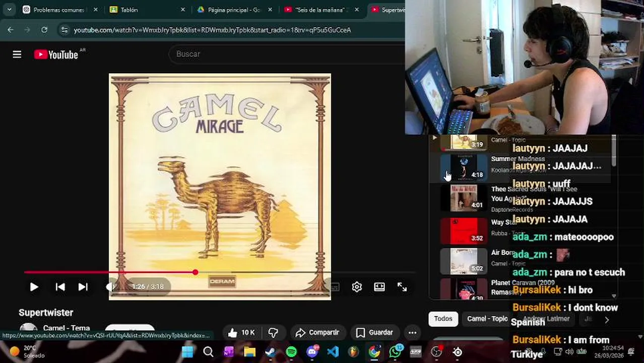This screenshot has width=644, height=363.
Task: Open the YouTube hamburger guide menu
Action: click(17, 54)
